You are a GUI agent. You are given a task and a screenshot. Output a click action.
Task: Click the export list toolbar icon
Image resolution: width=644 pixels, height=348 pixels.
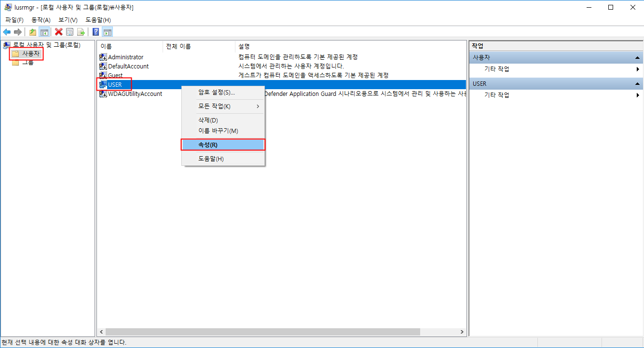81,32
